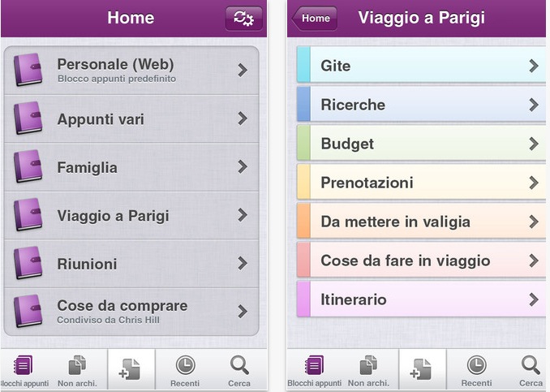Tap the new page icon in left toolbar
This screenshot has height=392, width=550.
pyautogui.click(x=130, y=369)
